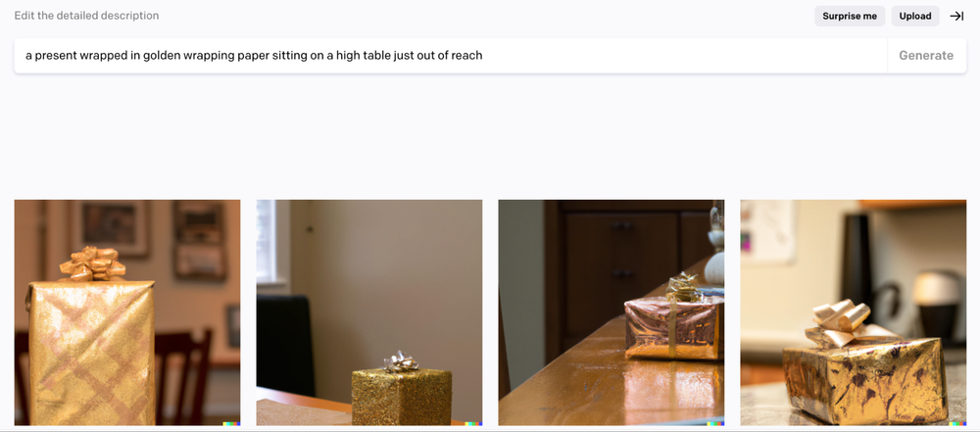Click the window in the second image
The height and width of the screenshot is (432, 980).
point(267,241)
